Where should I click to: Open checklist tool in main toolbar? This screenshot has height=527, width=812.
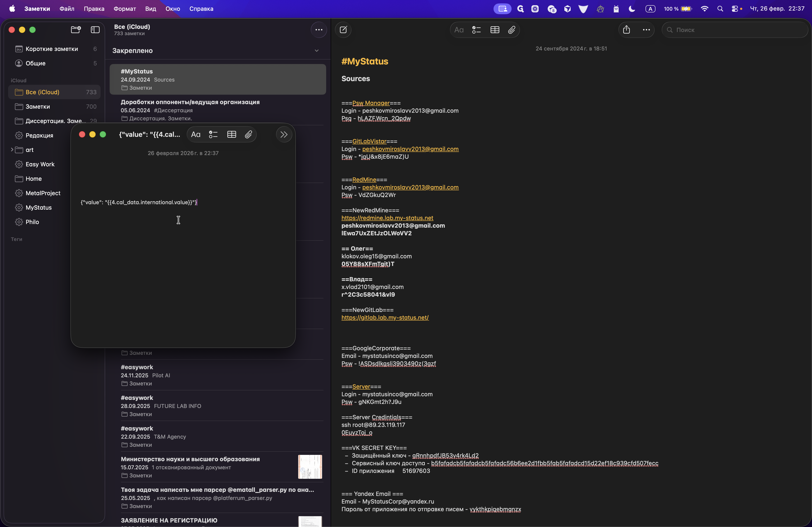click(x=476, y=30)
